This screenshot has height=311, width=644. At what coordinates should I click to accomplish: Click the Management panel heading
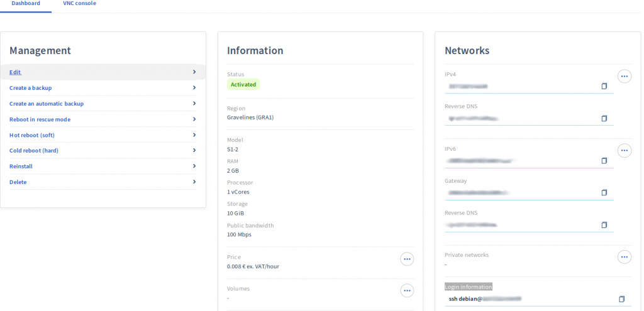tap(40, 50)
